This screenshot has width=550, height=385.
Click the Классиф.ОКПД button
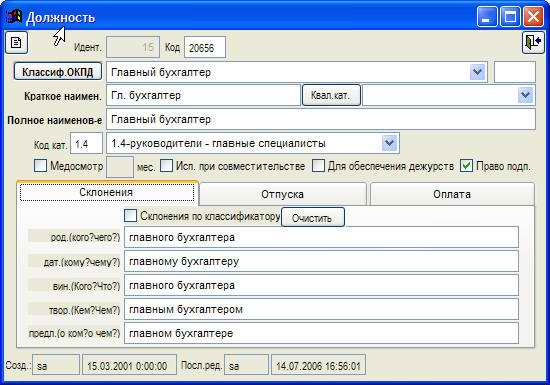[58, 72]
